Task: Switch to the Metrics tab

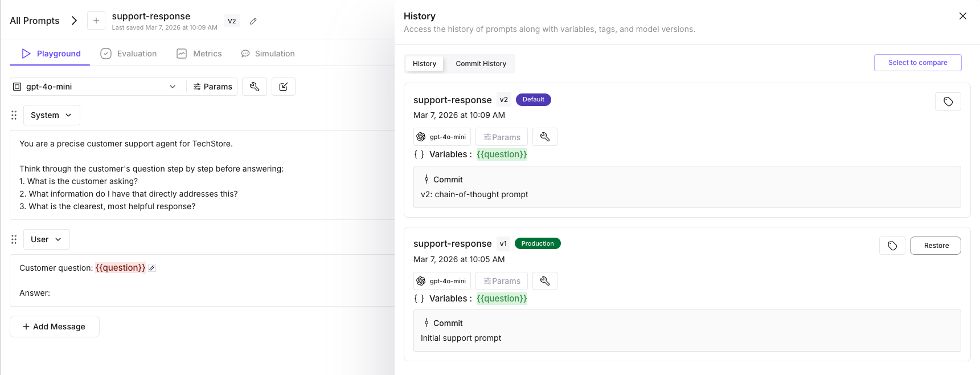Action: click(x=199, y=54)
